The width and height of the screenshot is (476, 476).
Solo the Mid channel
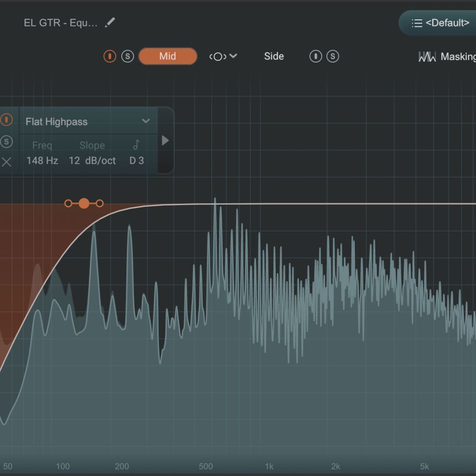click(127, 56)
